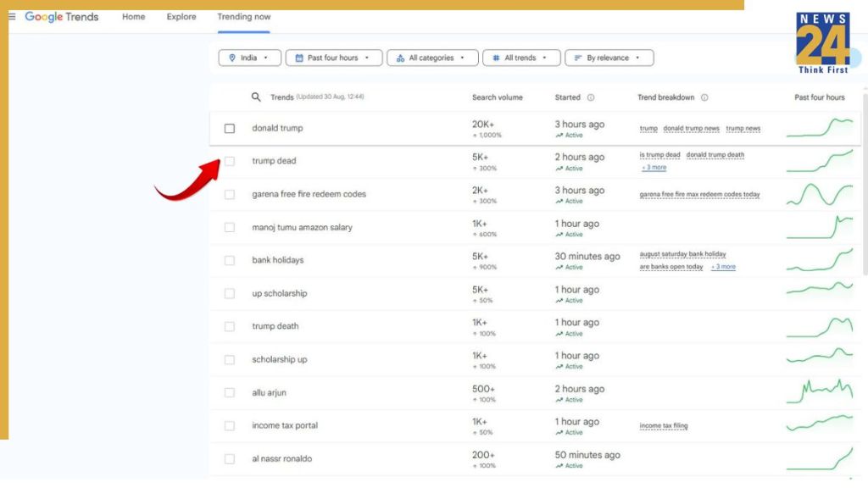Open the hamburger main menu icon
This screenshot has width=868, height=488.
point(12,17)
